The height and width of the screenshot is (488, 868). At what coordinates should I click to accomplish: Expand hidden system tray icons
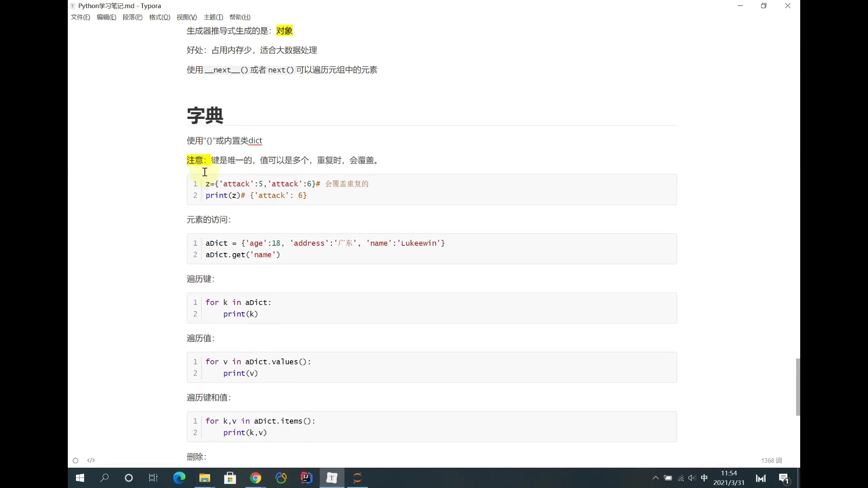[x=655, y=478]
